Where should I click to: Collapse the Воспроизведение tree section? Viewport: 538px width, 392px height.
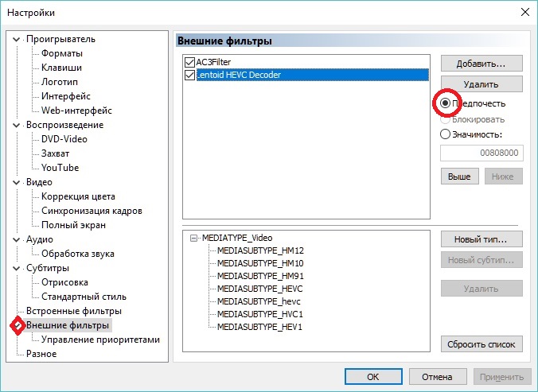[16, 125]
